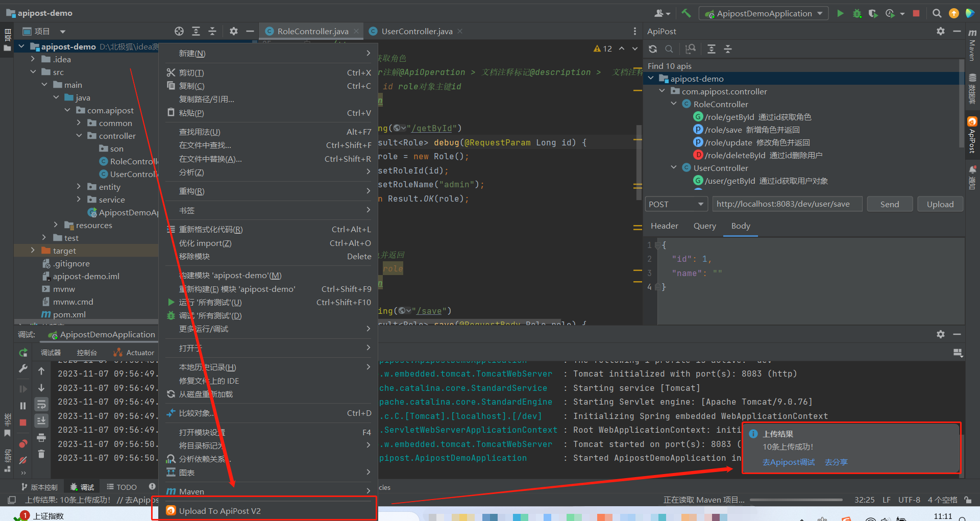Open debug panel settings gear
Viewport: 980px width, 521px height.
click(941, 334)
